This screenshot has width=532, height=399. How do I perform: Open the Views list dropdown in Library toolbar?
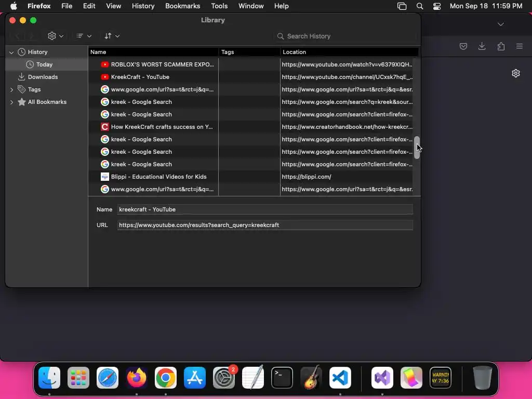(x=84, y=36)
